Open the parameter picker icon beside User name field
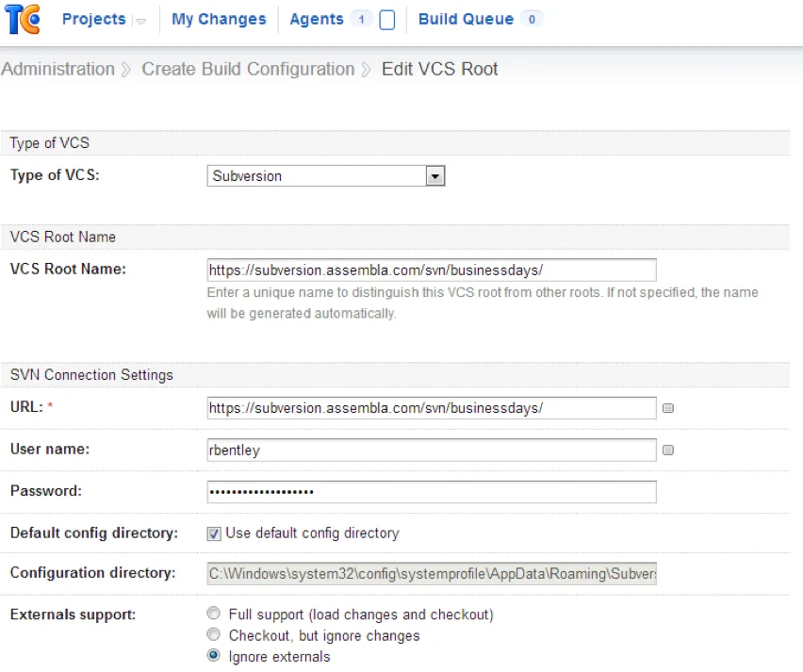803x672 pixels. pos(668,451)
